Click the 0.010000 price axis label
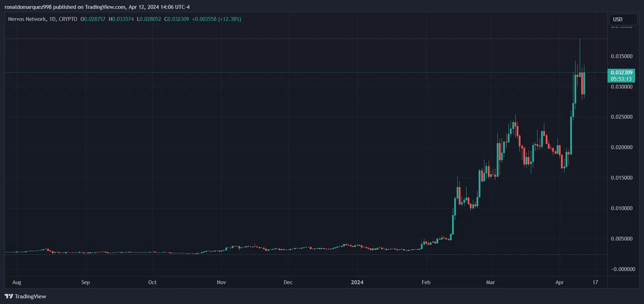Screen dimensions: 644x304 [622, 208]
